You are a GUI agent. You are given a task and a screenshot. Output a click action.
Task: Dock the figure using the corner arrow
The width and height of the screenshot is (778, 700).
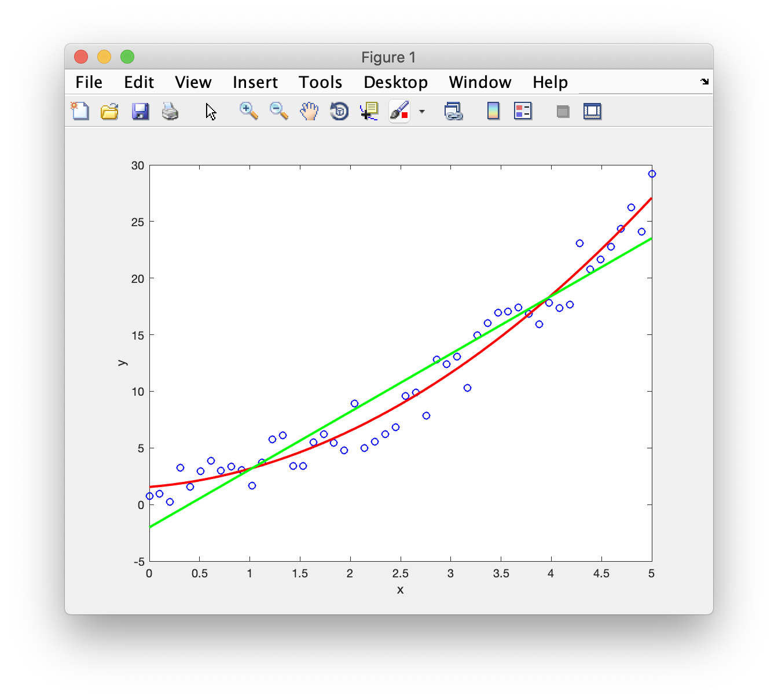coord(704,82)
